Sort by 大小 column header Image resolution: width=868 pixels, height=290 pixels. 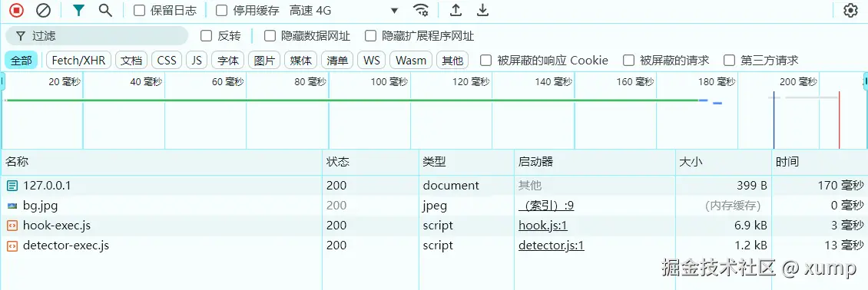coord(723,162)
